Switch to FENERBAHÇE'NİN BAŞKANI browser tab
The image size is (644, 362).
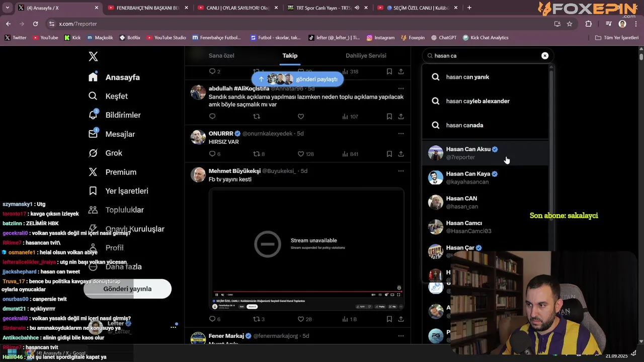(147, 8)
